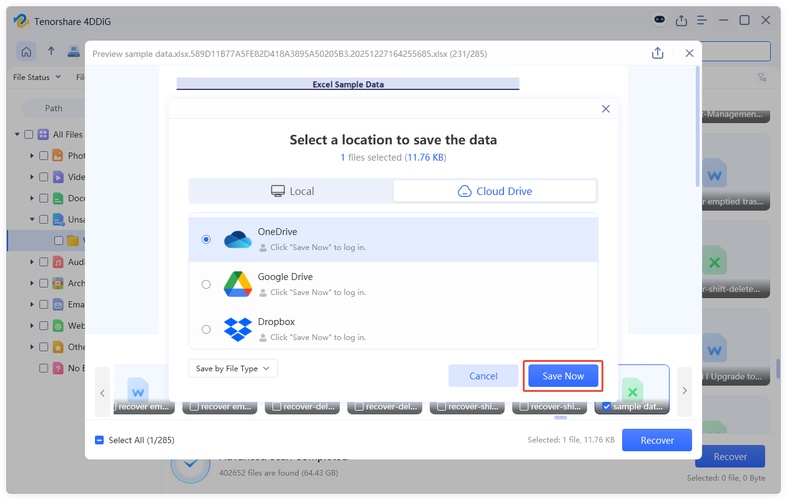
Task: Check the All Files checkbox
Action: (x=29, y=135)
